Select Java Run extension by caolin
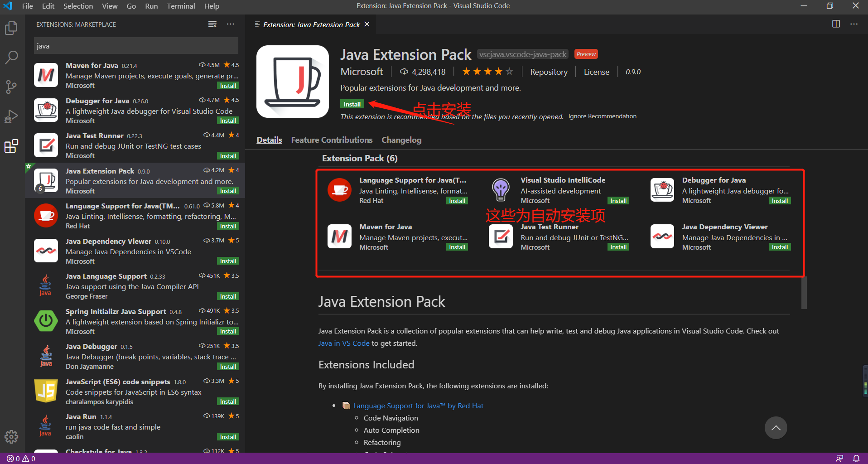This screenshot has width=868, height=464. (135, 426)
